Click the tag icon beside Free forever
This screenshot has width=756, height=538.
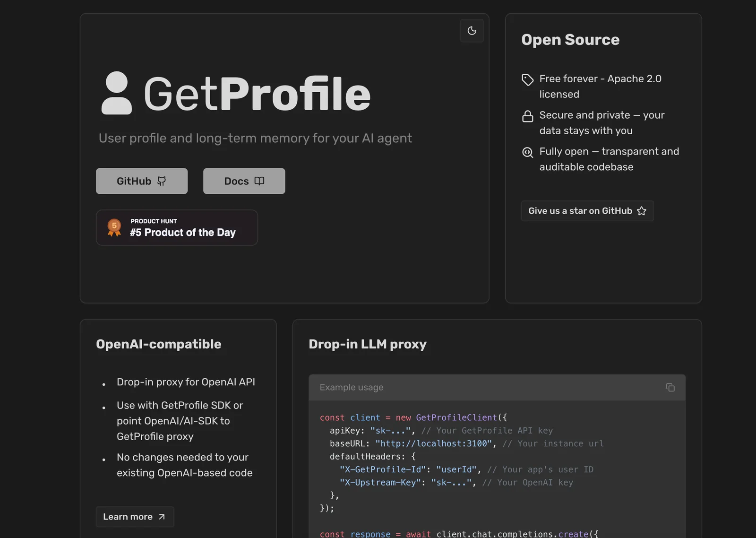click(x=527, y=79)
